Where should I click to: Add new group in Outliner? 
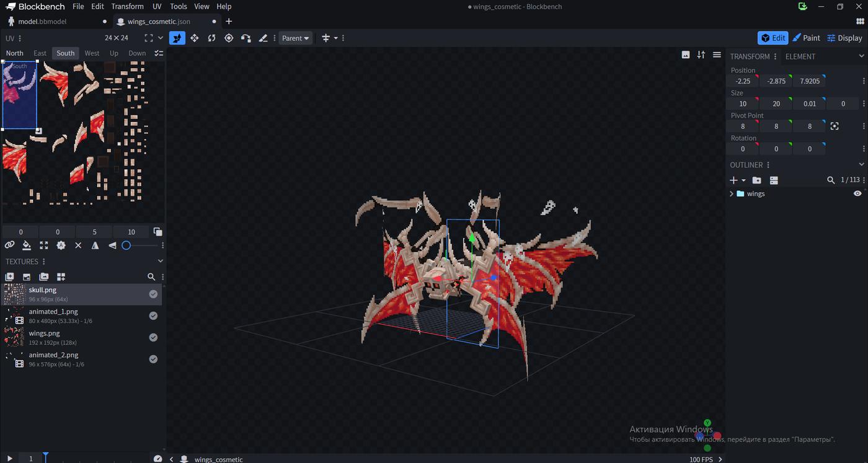[x=756, y=180]
